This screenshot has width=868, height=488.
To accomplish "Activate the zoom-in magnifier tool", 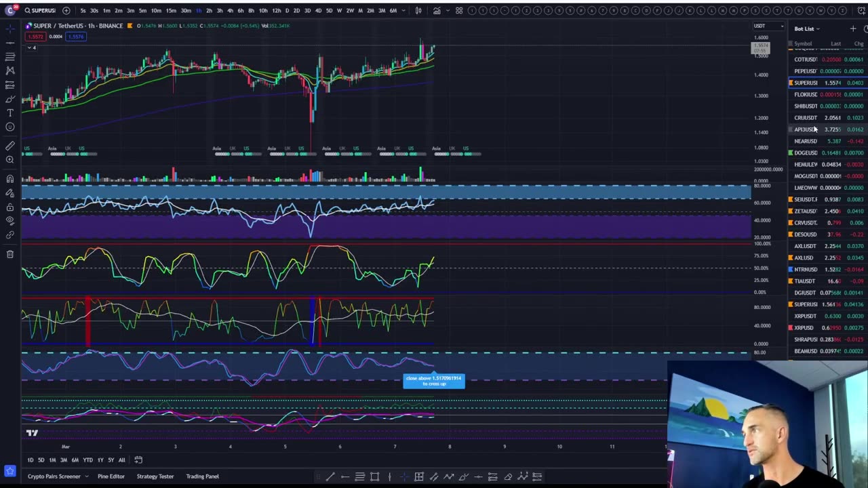I will [10, 160].
